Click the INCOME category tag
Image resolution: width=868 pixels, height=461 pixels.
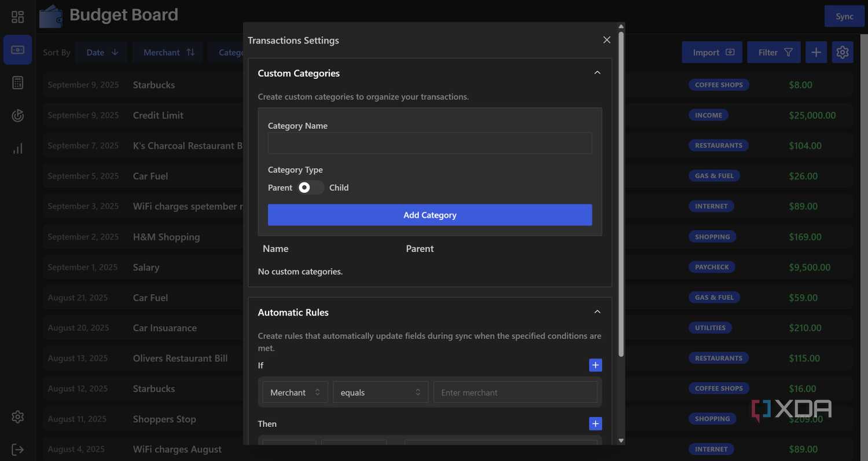click(708, 115)
